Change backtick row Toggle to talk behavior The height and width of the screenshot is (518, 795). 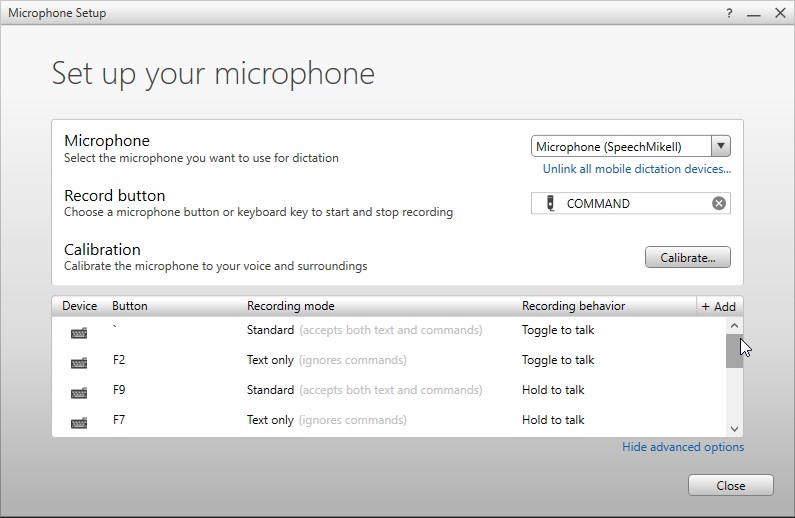click(x=557, y=330)
